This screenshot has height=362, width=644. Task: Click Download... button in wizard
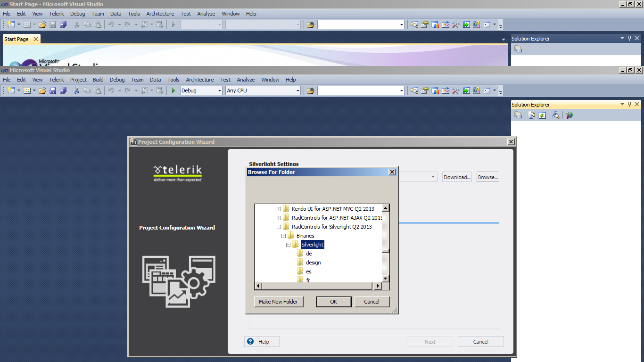click(x=457, y=177)
